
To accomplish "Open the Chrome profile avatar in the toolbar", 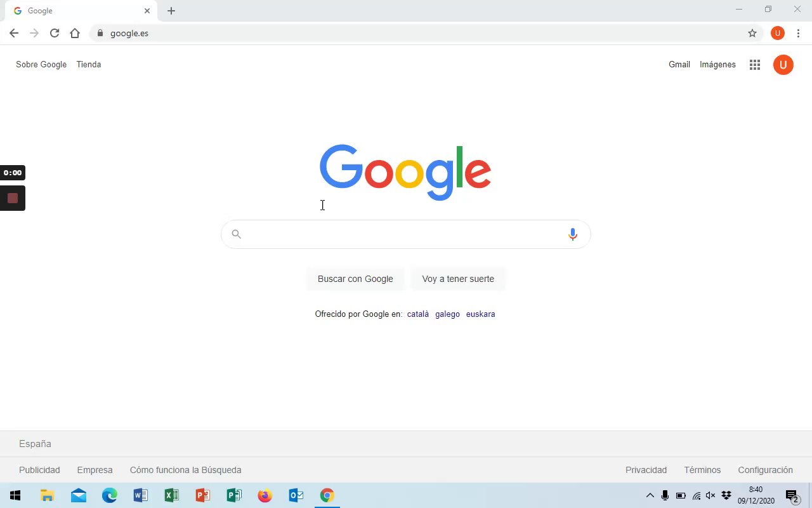I will tap(778, 33).
